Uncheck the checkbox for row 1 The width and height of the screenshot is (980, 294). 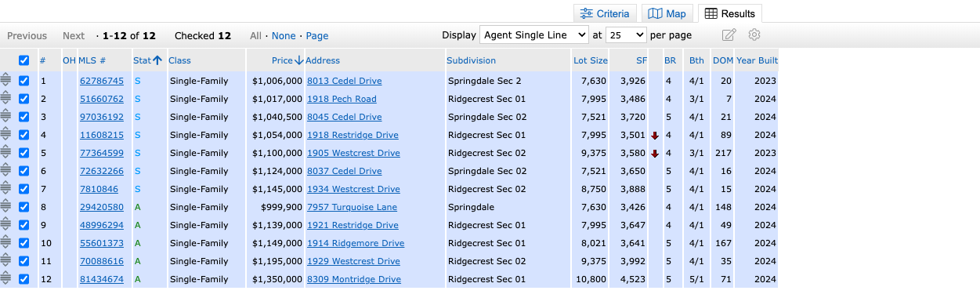(x=24, y=81)
